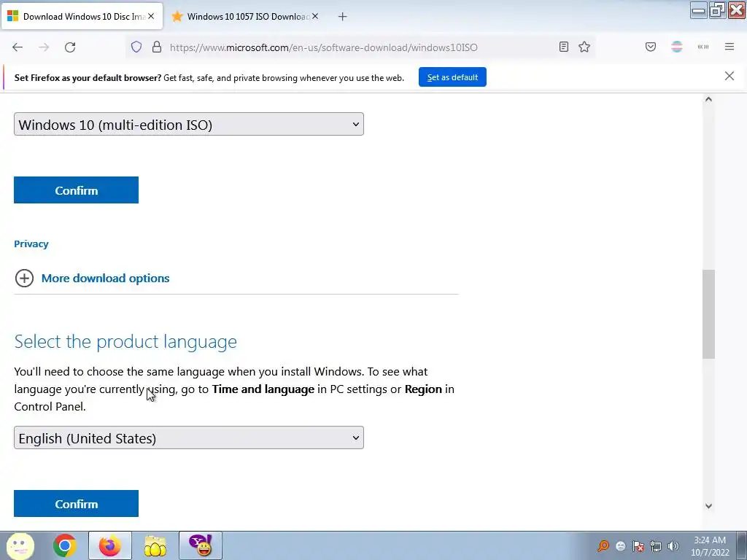Switch to Firefox in the taskbar
This screenshot has width=747, height=560.
109,545
